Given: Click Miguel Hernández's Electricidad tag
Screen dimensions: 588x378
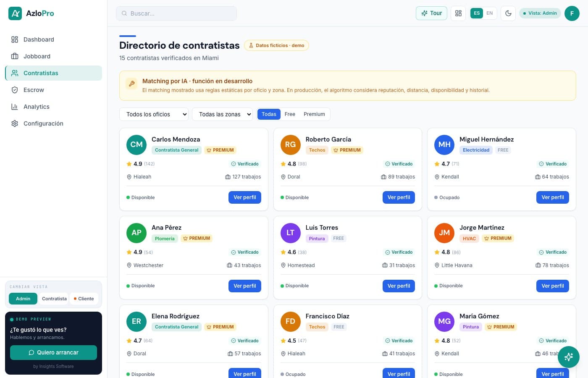Looking at the screenshot, I should [476, 150].
